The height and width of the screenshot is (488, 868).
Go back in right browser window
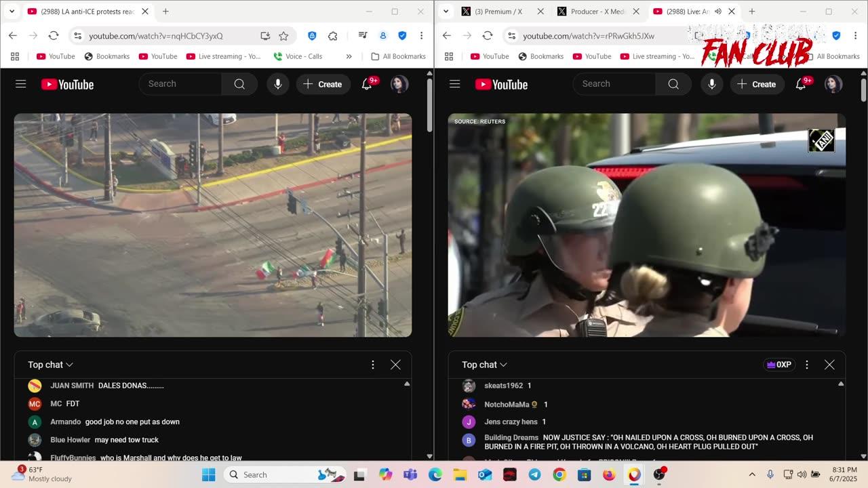point(447,36)
